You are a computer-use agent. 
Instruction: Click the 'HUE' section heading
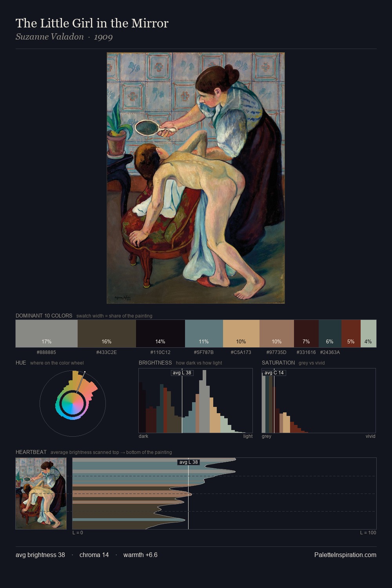click(21, 363)
